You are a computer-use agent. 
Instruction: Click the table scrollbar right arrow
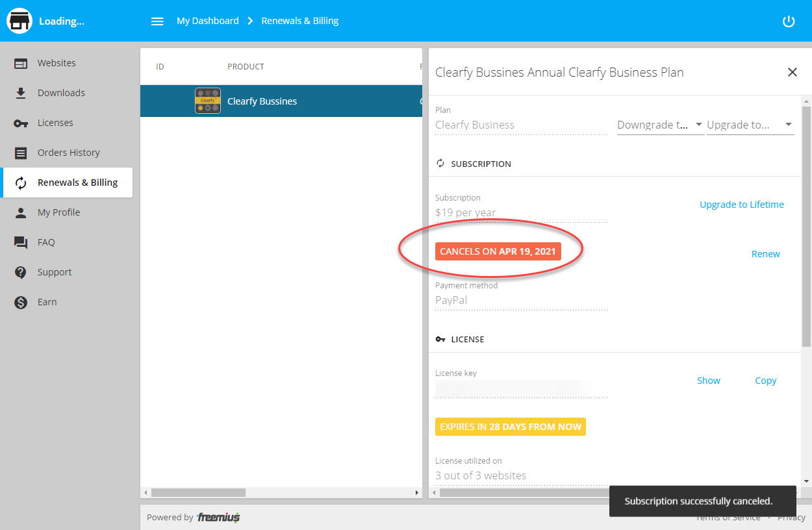[x=418, y=493]
